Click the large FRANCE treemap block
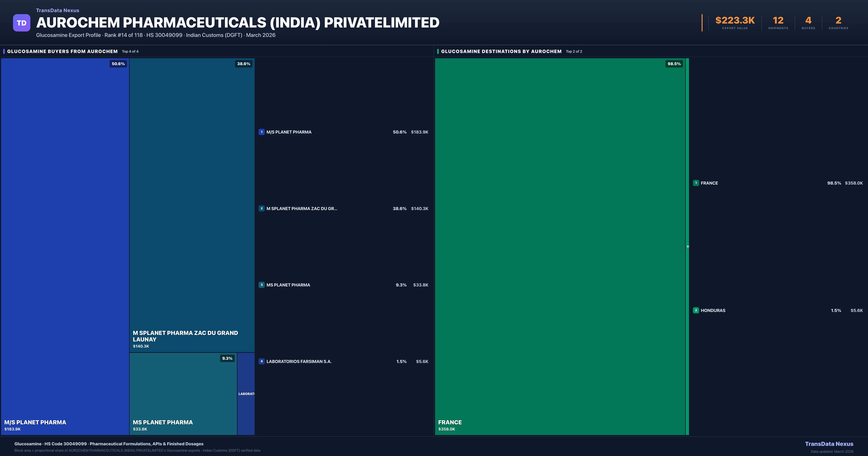This screenshot has width=868, height=456. pos(560,246)
